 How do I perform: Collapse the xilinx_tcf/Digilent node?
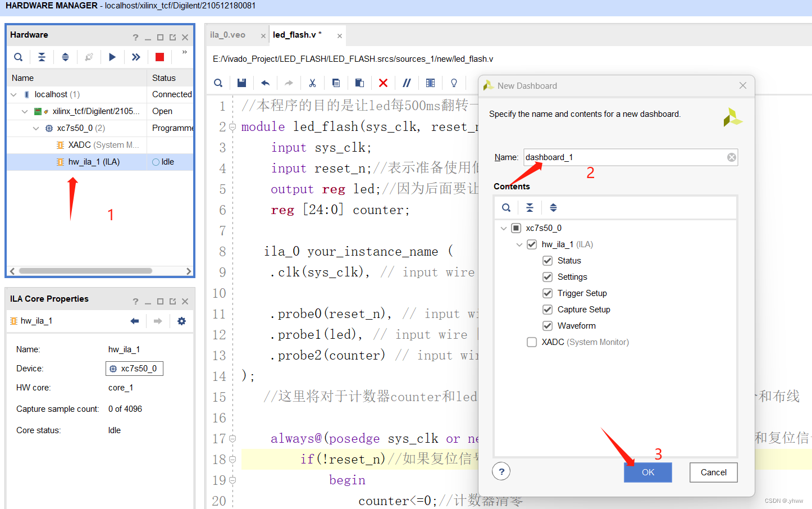click(25, 112)
